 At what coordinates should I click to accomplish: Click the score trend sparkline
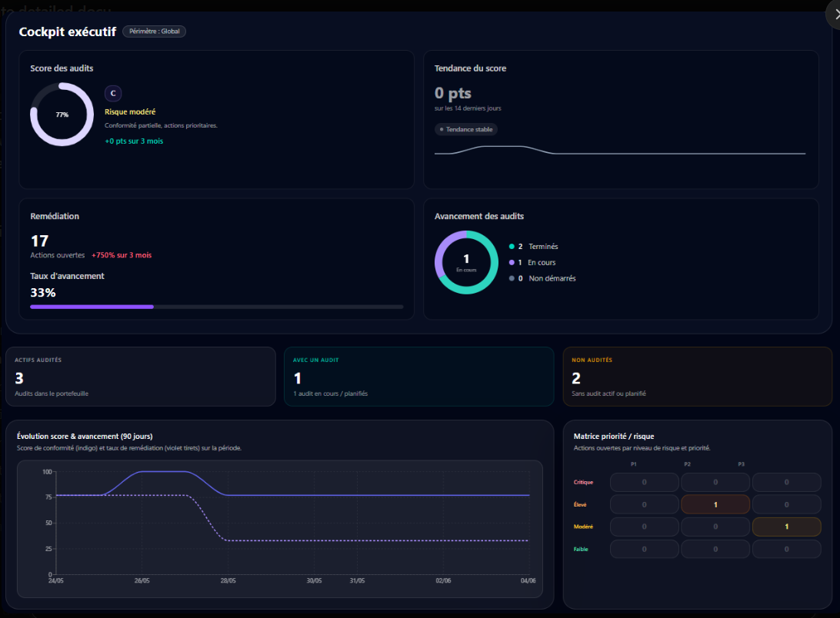click(620, 151)
